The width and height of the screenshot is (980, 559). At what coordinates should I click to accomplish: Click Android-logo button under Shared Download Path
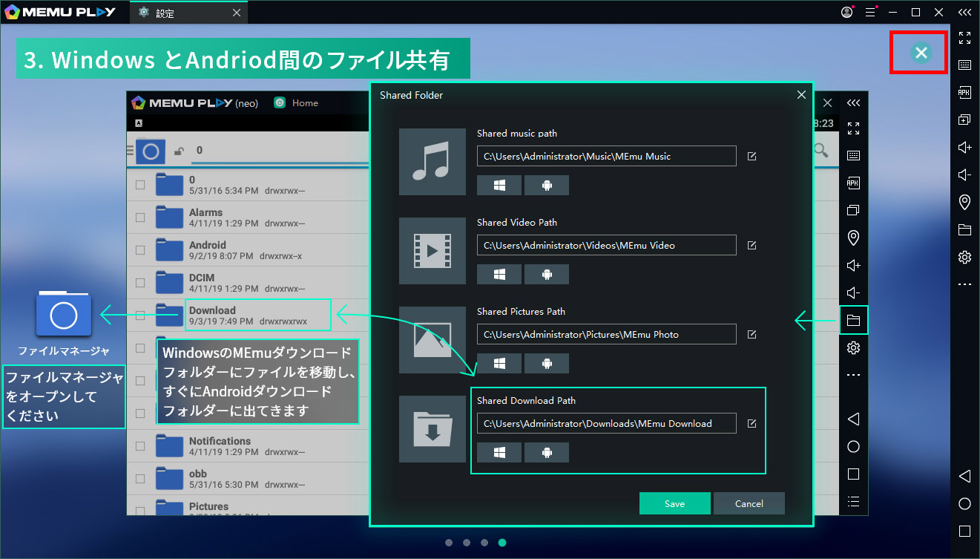click(547, 453)
